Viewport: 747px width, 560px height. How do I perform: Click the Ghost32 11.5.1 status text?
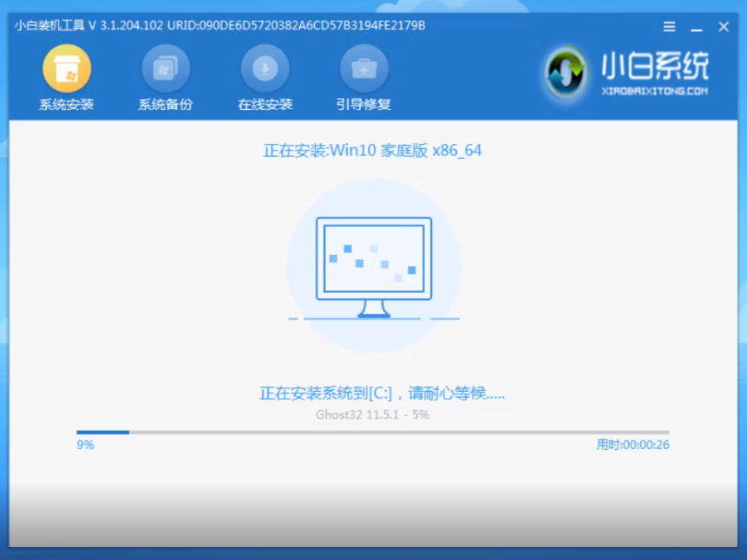point(373,414)
